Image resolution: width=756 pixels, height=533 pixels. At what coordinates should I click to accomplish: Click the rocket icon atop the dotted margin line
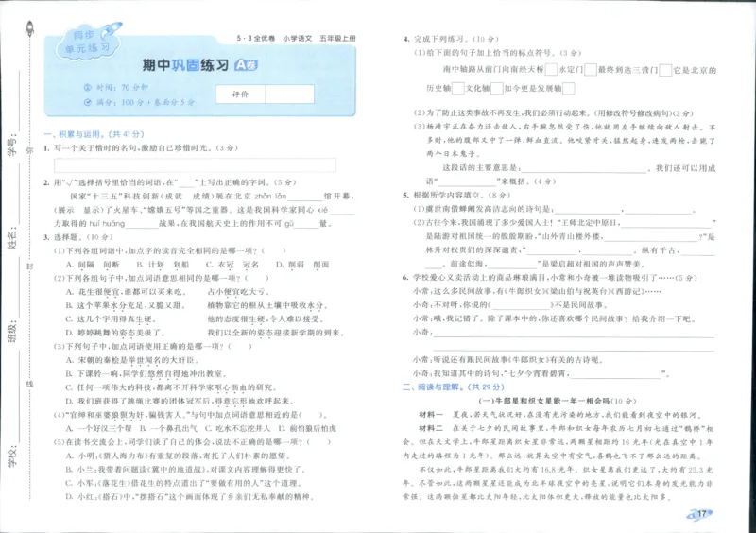point(30,28)
